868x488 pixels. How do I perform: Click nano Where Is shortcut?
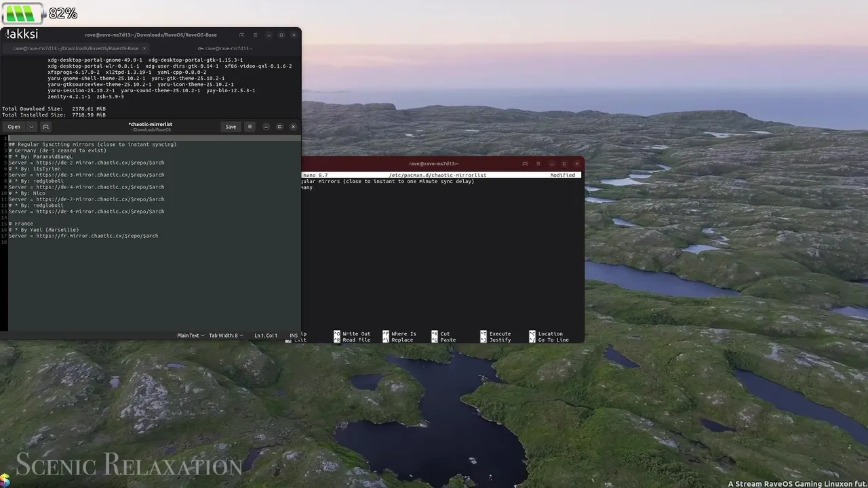399,333
